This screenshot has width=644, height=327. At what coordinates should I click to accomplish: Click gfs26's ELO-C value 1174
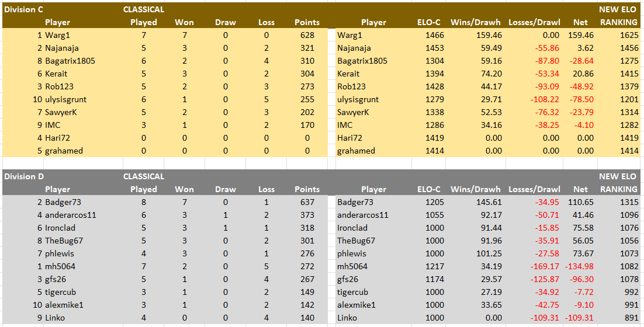click(435, 279)
